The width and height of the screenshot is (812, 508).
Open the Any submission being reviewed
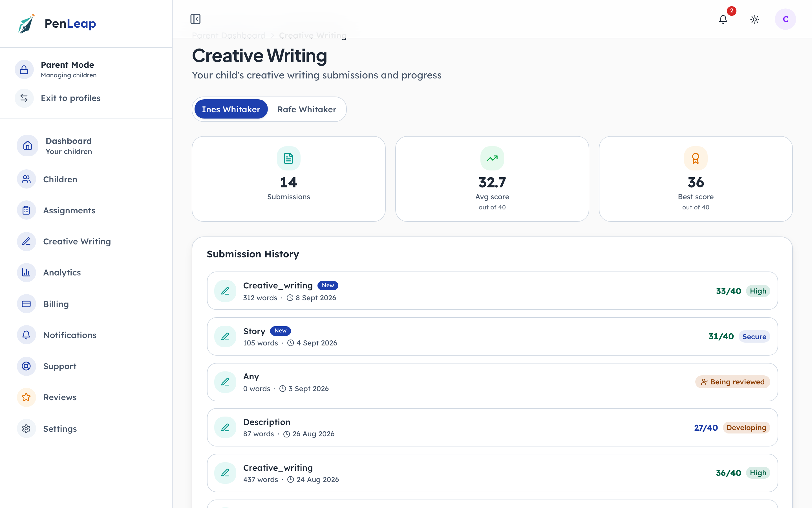[492, 382]
